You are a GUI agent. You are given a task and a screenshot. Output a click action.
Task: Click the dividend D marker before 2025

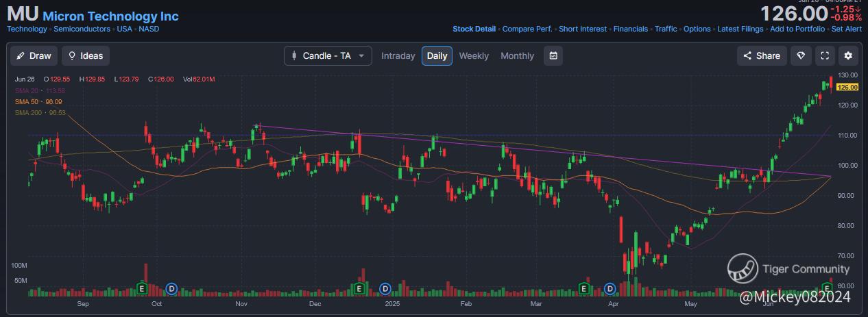385,289
